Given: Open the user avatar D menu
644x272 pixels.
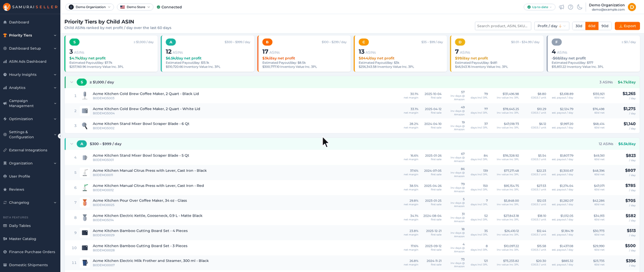Looking at the screenshot, I should pos(632,7).
